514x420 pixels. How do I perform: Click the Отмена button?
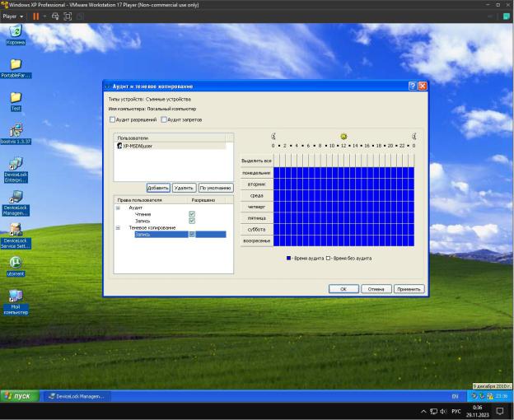pos(376,289)
